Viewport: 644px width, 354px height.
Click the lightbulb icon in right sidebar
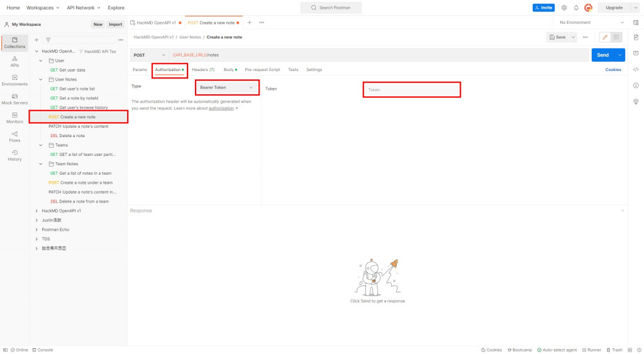click(x=636, y=101)
